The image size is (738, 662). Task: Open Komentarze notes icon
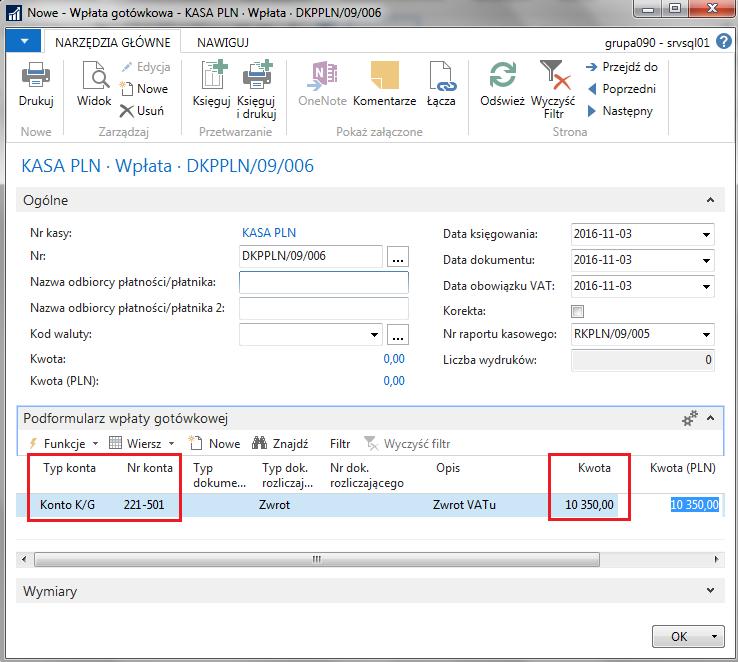tap(385, 75)
